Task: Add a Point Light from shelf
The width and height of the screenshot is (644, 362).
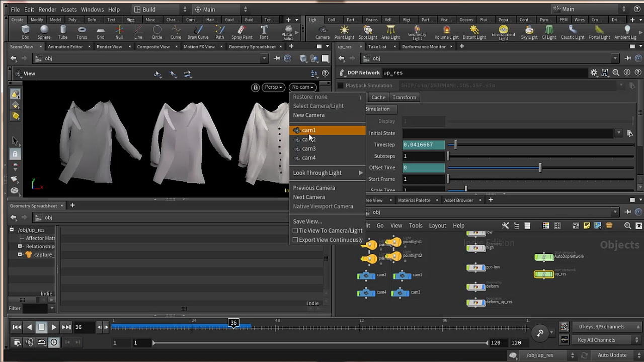Action: pos(344,32)
